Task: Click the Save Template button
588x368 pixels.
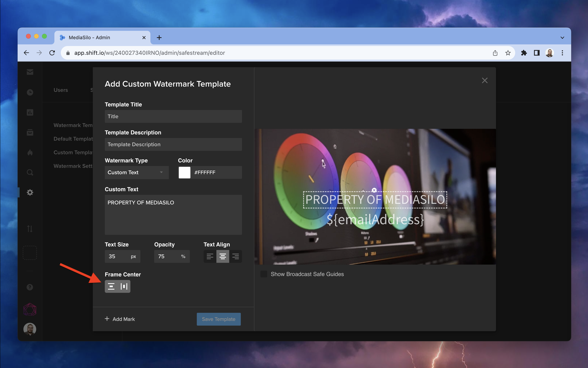Action: 219,319
